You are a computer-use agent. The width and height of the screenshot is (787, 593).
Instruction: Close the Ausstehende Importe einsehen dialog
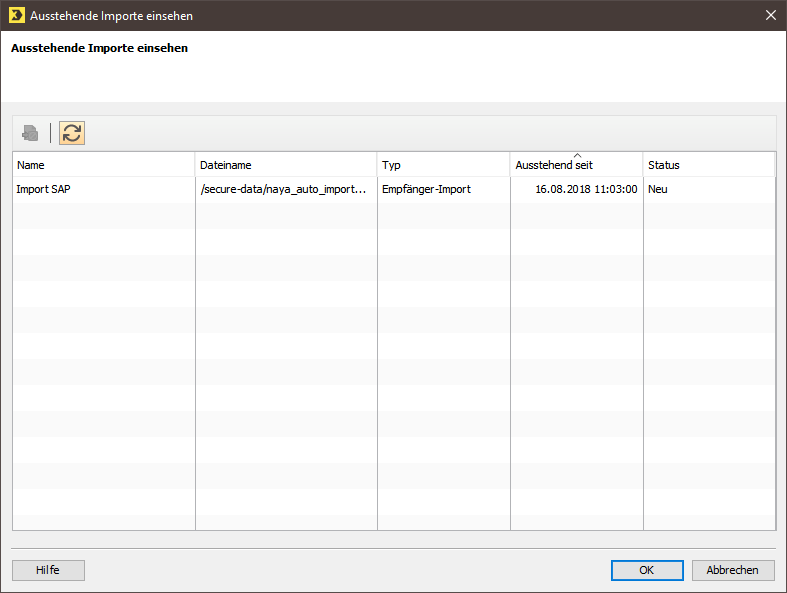771,16
